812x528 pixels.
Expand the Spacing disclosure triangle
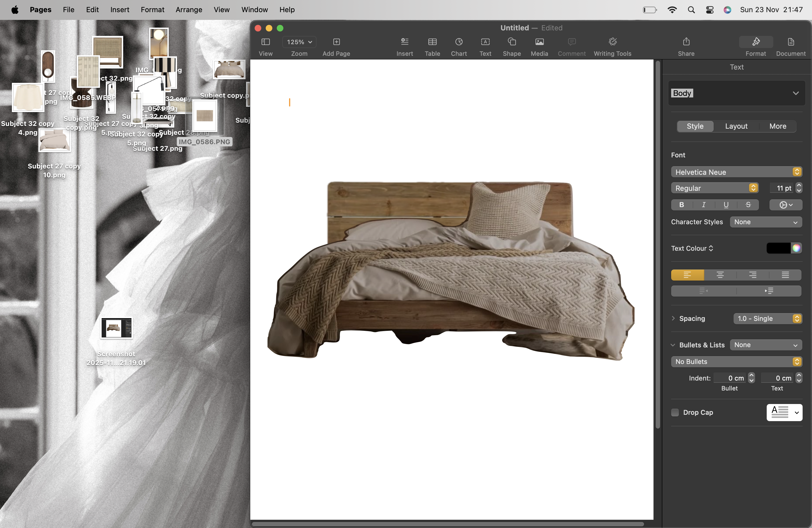point(673,318)
